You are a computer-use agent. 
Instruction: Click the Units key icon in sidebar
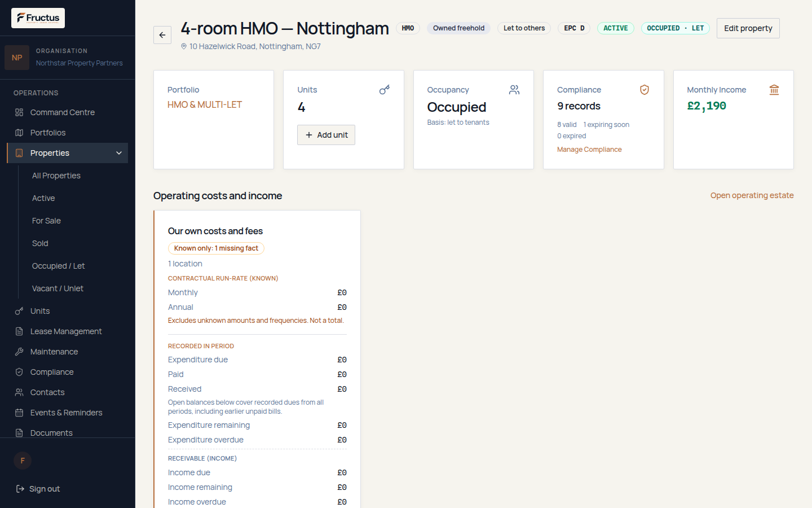19,311
